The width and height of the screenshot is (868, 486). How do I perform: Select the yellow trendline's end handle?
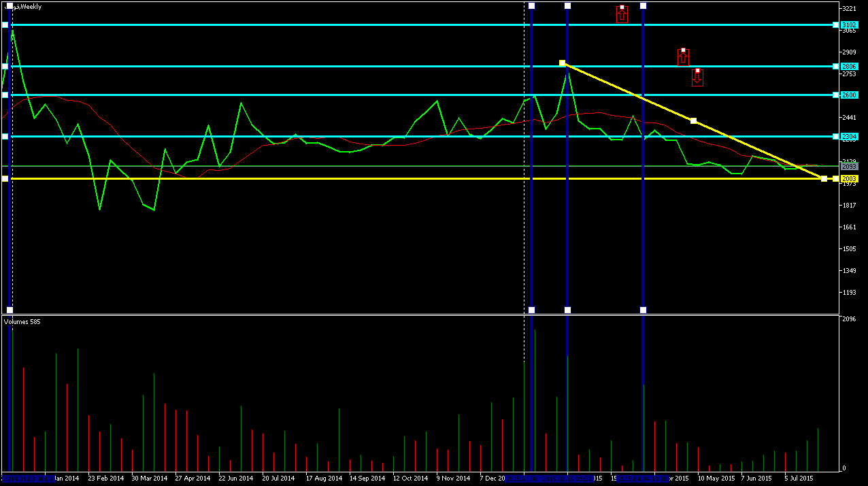tap(824, 179)
